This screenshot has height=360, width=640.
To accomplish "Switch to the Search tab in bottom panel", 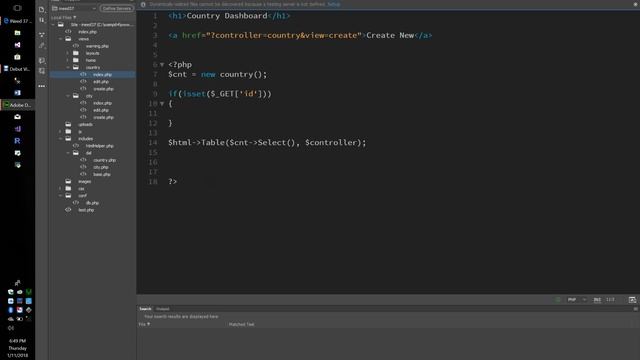I will point(145,309).
